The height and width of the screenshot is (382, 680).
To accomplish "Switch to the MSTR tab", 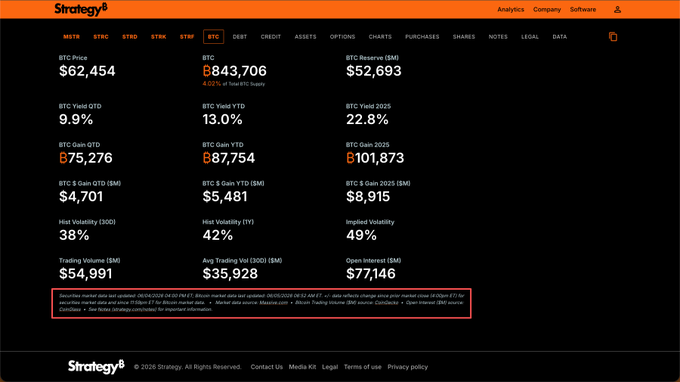I will click(x=72, y=37).
